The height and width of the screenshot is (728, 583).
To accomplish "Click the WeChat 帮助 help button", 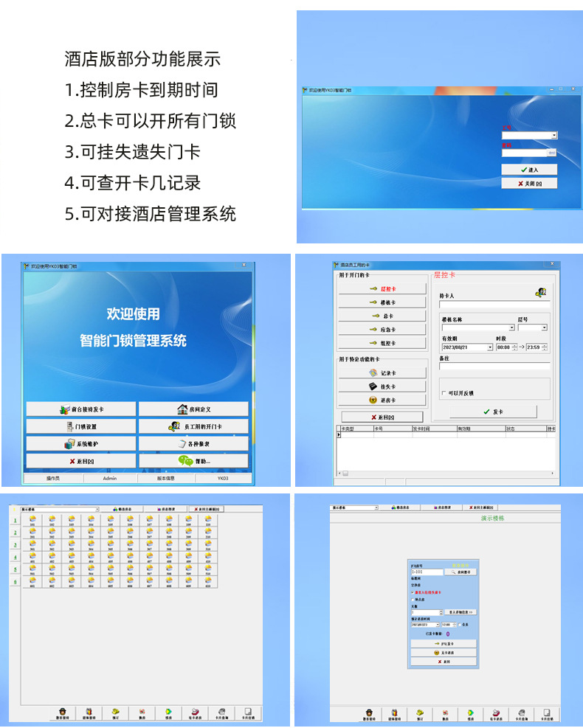I will [193, 461].
